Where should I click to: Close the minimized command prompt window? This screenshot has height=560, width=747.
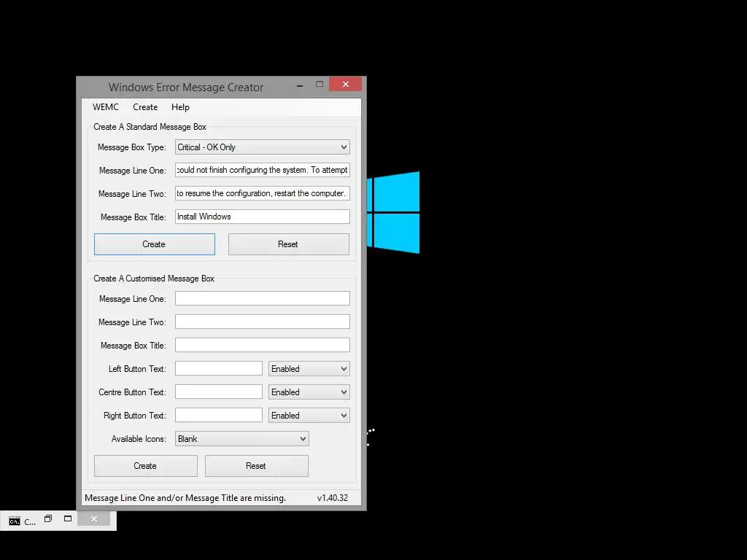point(94,518)
